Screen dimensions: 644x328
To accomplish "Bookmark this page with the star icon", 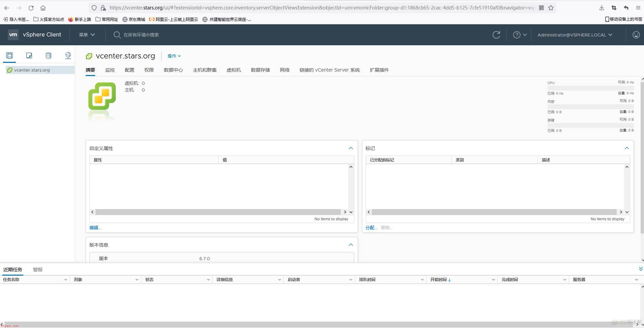I will coord(551,8).
